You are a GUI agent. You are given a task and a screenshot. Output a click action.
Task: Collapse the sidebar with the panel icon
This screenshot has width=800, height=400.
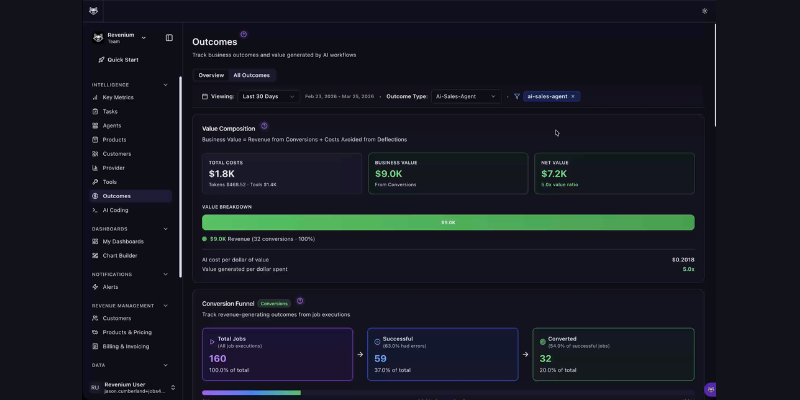click(x=169, y=38)
